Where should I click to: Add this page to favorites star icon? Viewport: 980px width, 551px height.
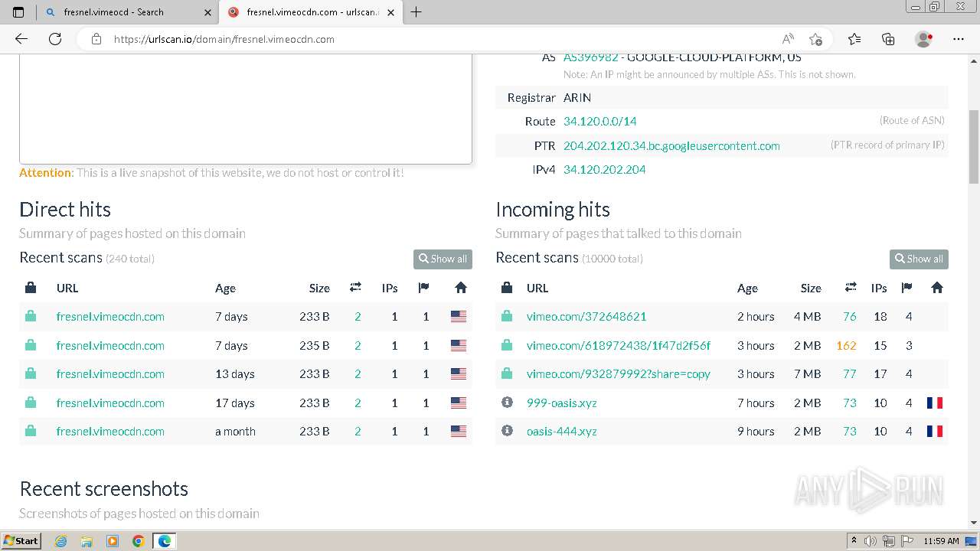pyautogui.click(x=815, y=39)
